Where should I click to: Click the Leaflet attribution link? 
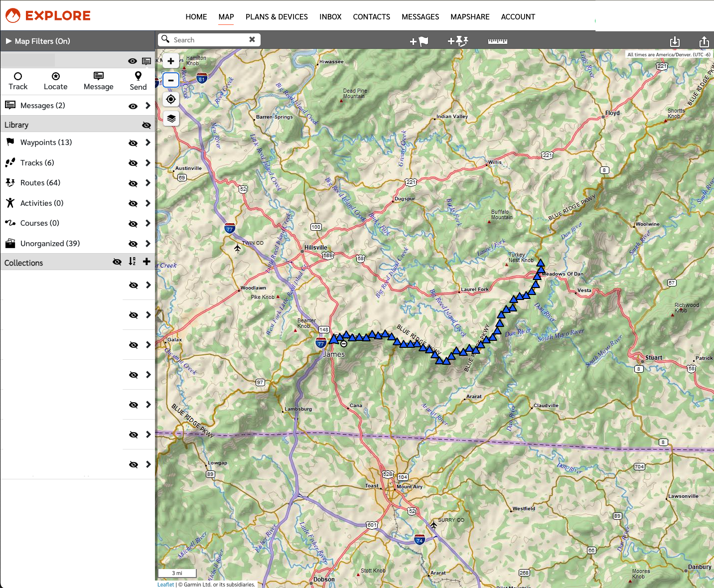point(165,584)
